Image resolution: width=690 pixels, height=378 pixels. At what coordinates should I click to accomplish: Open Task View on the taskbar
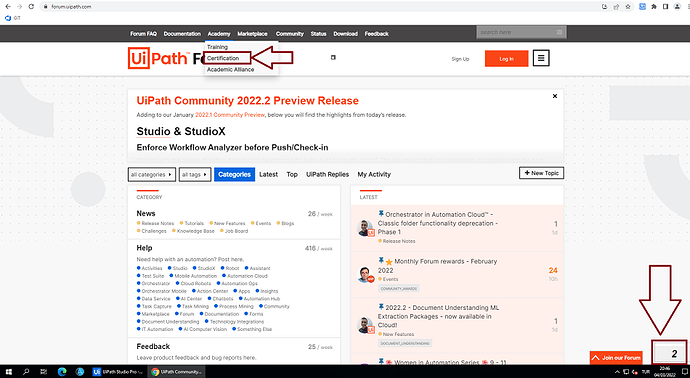[44, 372]
